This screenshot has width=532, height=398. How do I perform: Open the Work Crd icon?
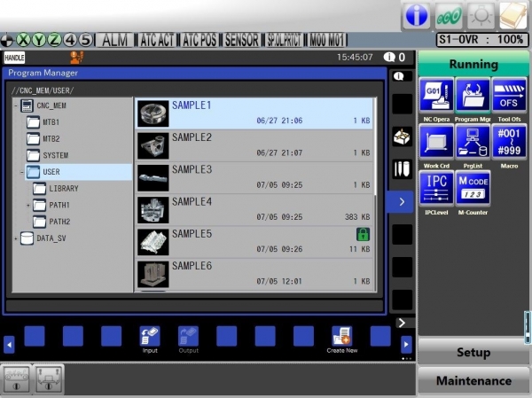(x=436, y=142)
